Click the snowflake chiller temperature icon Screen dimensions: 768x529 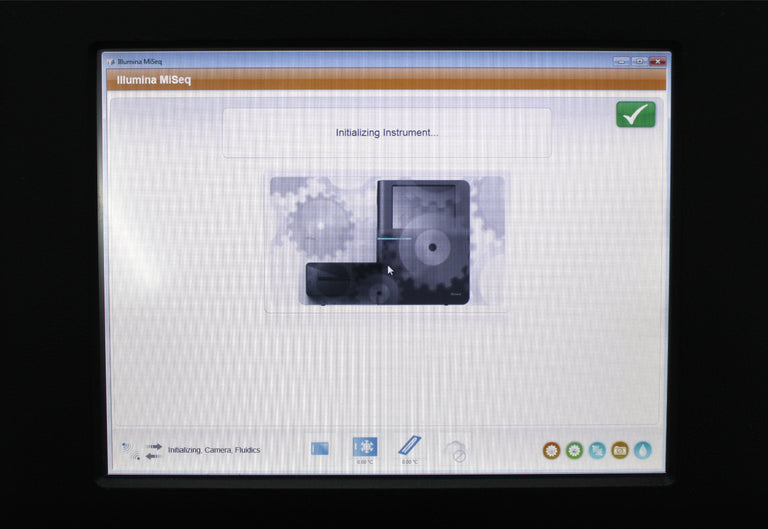(365, 447)
